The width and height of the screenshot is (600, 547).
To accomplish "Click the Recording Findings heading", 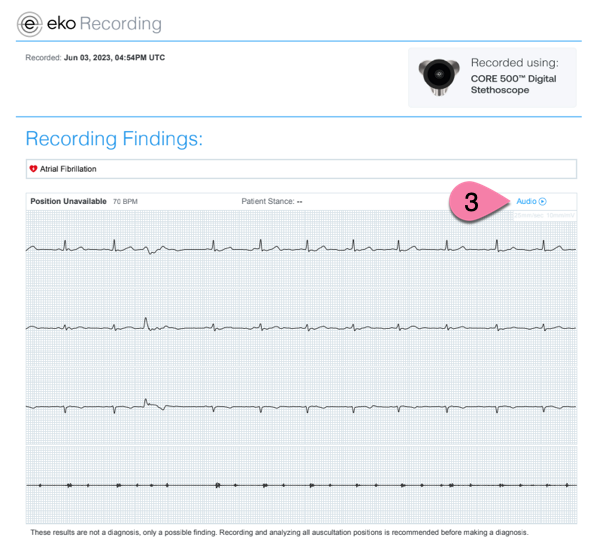I will tap(114, 139).
